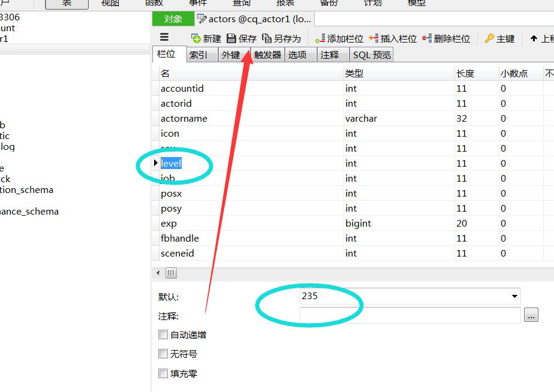
Task: Open the 注释 ellipsis editor button
Action: [x=531, y=315]
